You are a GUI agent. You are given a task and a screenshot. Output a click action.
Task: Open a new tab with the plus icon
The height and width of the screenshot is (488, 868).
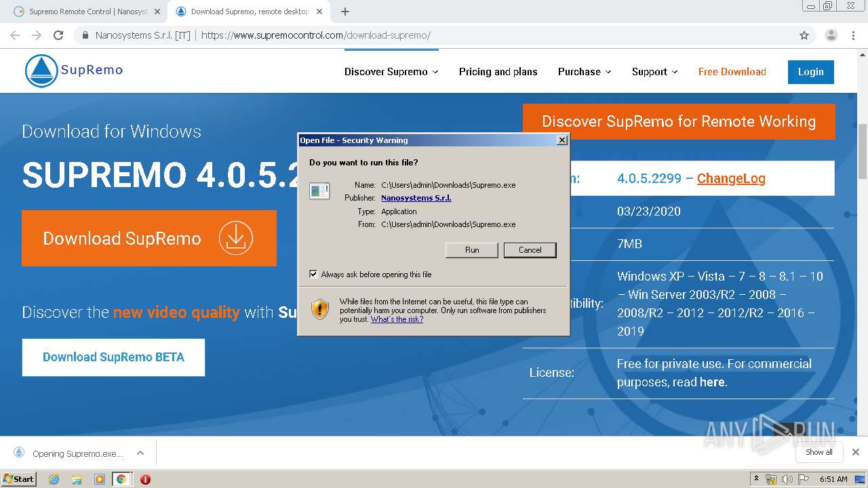coord(345,12)
